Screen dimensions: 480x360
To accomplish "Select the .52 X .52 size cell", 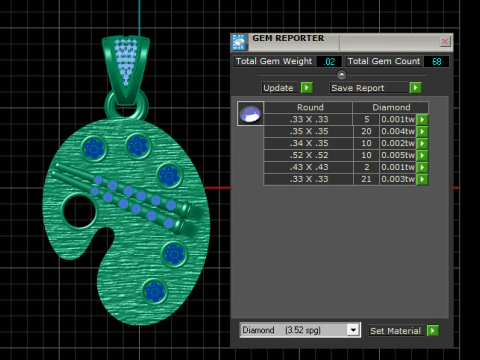I will [308, 155].
